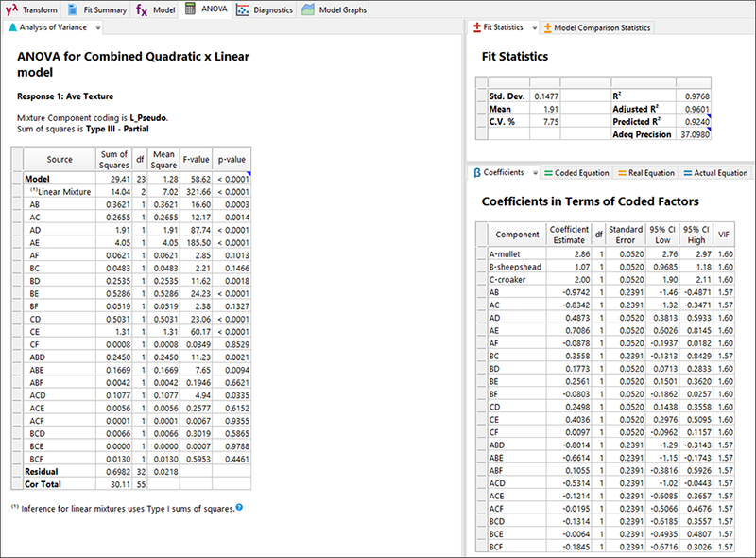Viewport: 756px width, 558px height.
Task: Click the ANOVA calculator icon
Action: tap(191, 9)
